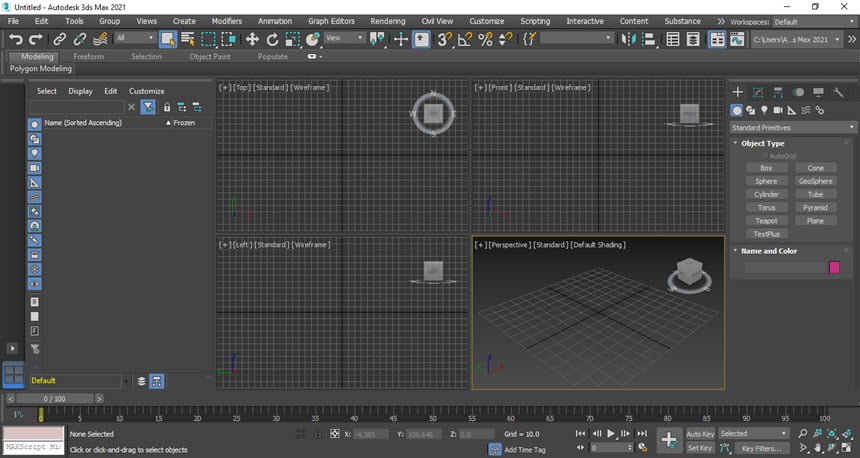Viewport: 860px width, 458px height.
Task: Toggle Percent Snap
Action: pyautogui.click(x=485, y=39)
